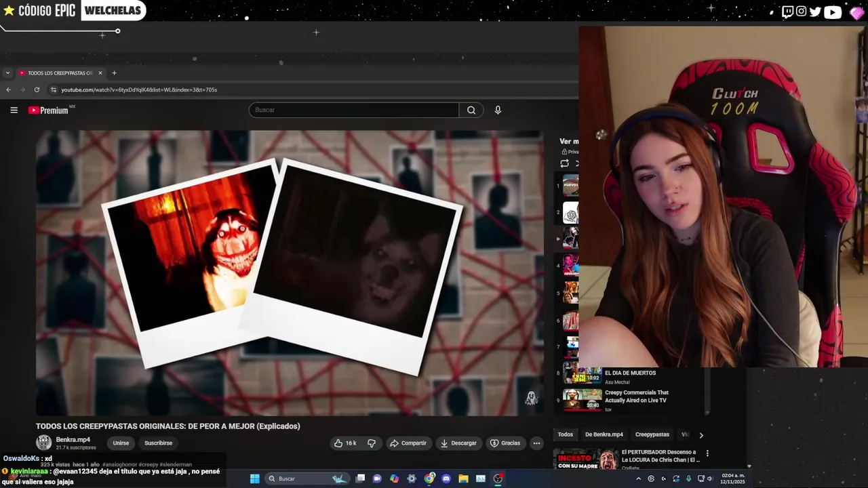The image size is (868, 488).
Task: Open Discord from taskbar
Action: pyautogui.click(x=446, y=479)
